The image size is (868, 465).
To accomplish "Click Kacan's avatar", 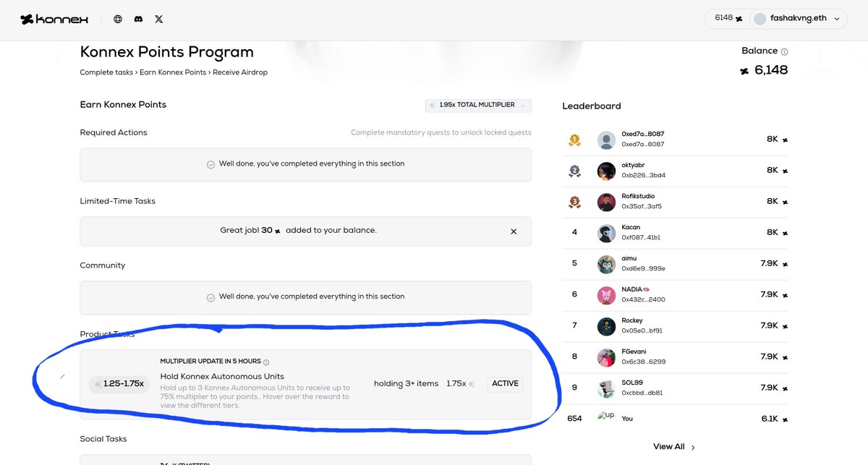I will (x=606, y=234).
